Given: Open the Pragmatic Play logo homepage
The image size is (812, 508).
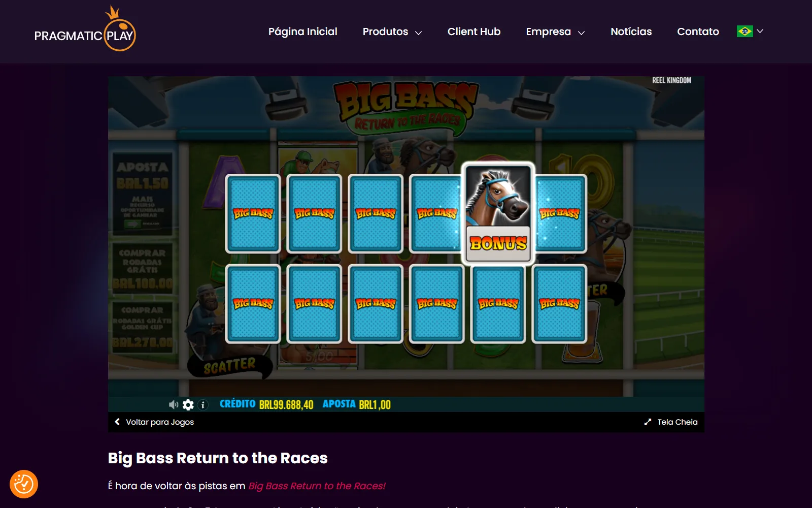Looking at the screenshot, I should click(x=85, y=28).
